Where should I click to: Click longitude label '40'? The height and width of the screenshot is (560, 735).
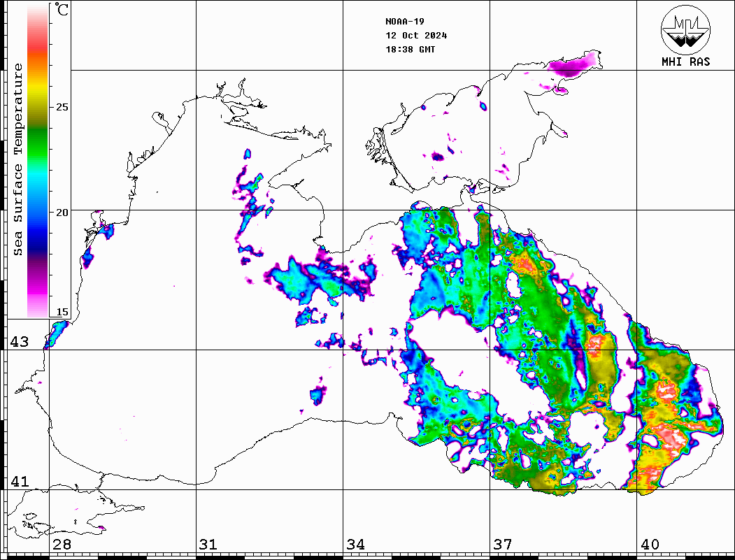coord(650,545)
